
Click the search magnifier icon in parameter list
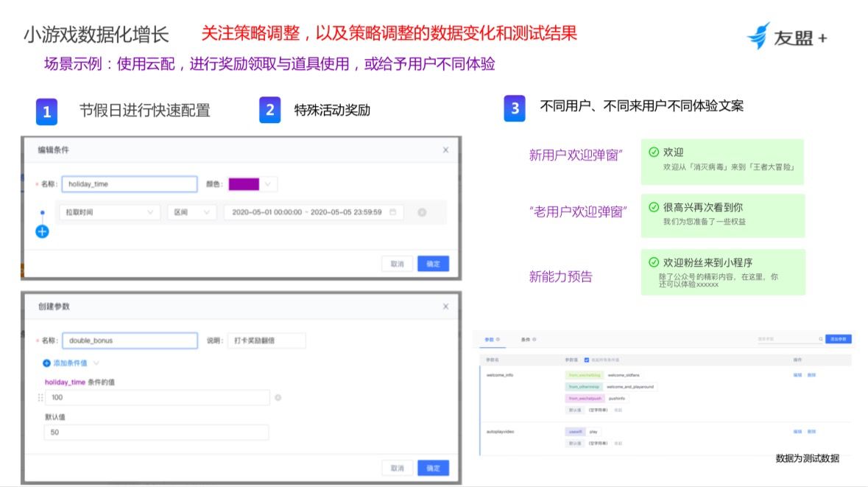(820, 339)
